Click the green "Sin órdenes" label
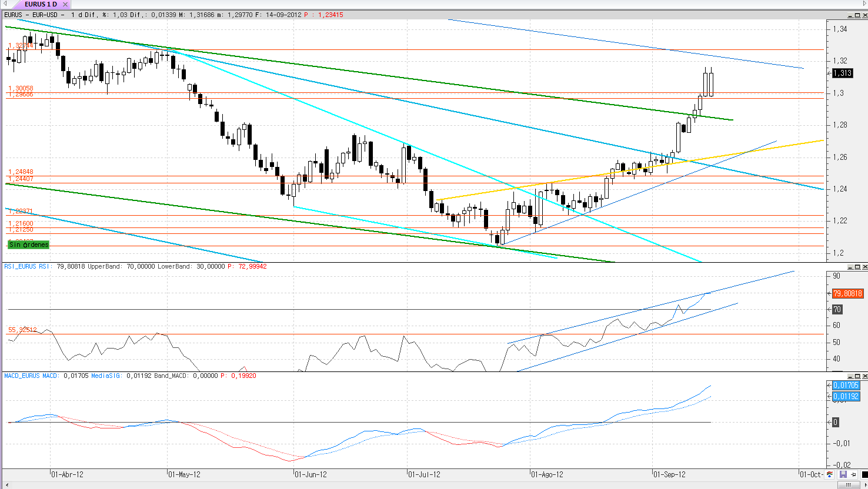Screen dimensions: 868x489 coord(28,244)
